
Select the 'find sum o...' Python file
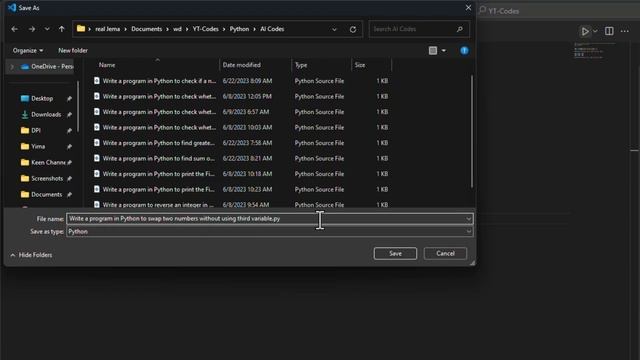point(241,158)
